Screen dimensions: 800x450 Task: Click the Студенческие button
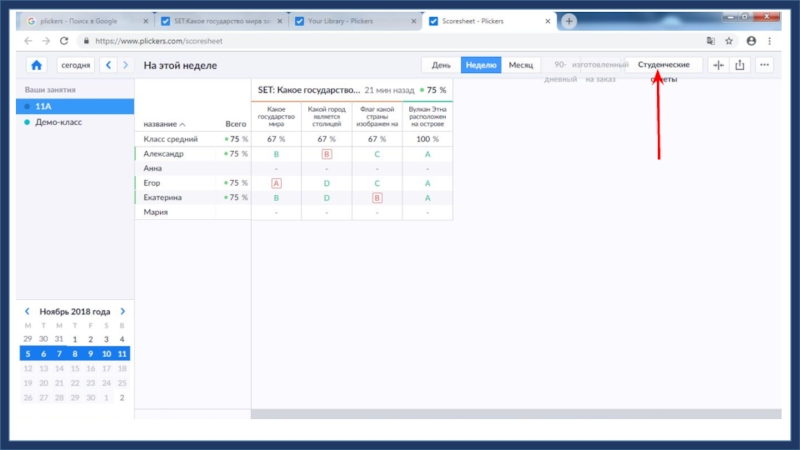pos(663,65)
